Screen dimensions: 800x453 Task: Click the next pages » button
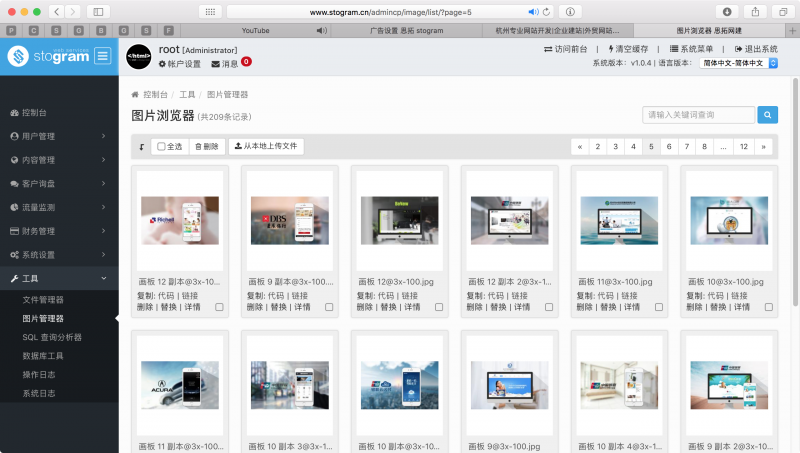(x=763, y=146)
